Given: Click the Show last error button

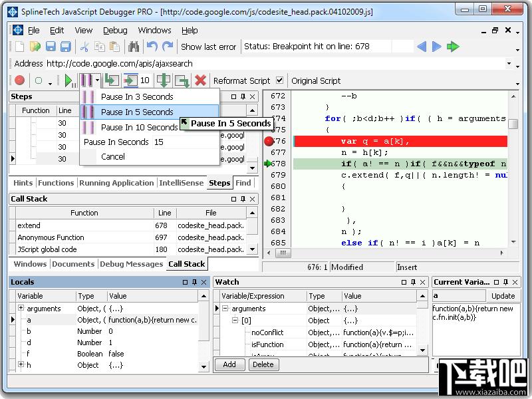Looking at the screenshot, I should [208, 47].
